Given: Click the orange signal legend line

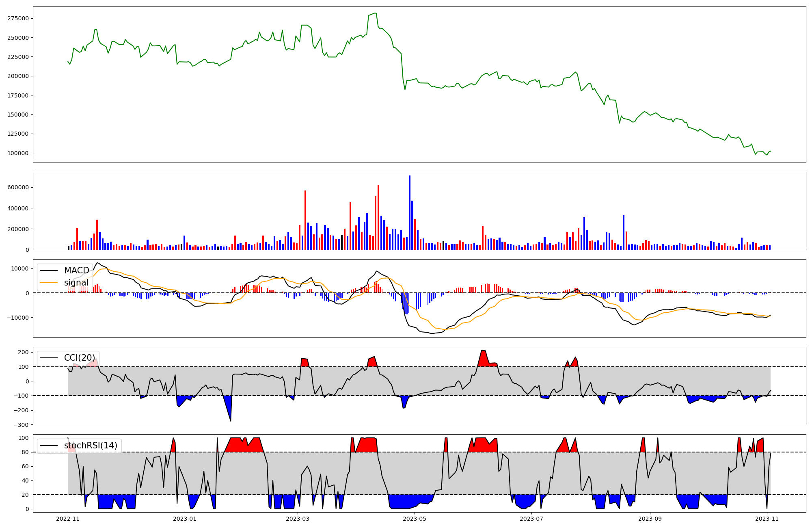Looking at the screenshot, I should pos(48,283).
